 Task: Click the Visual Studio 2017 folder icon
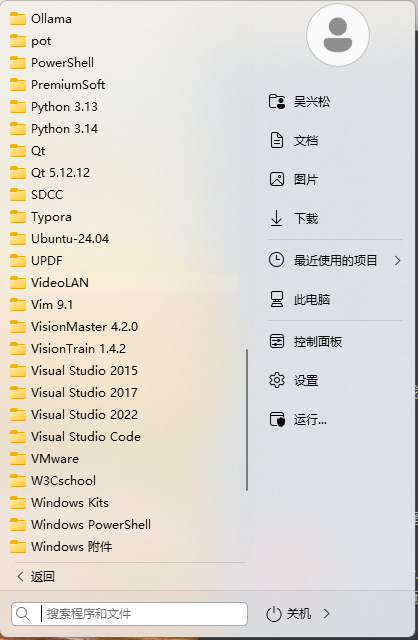(18, 393)
